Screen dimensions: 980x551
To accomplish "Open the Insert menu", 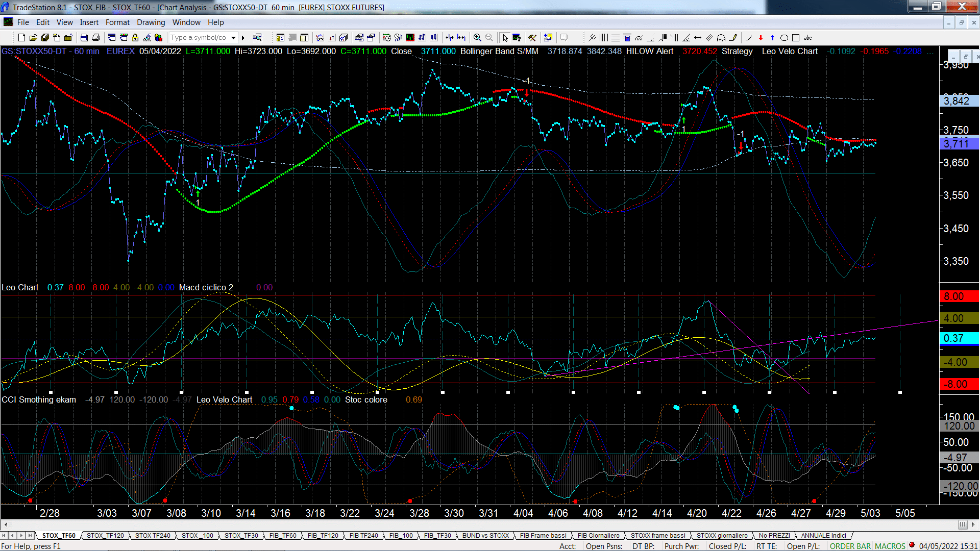I will pos(89,22).
